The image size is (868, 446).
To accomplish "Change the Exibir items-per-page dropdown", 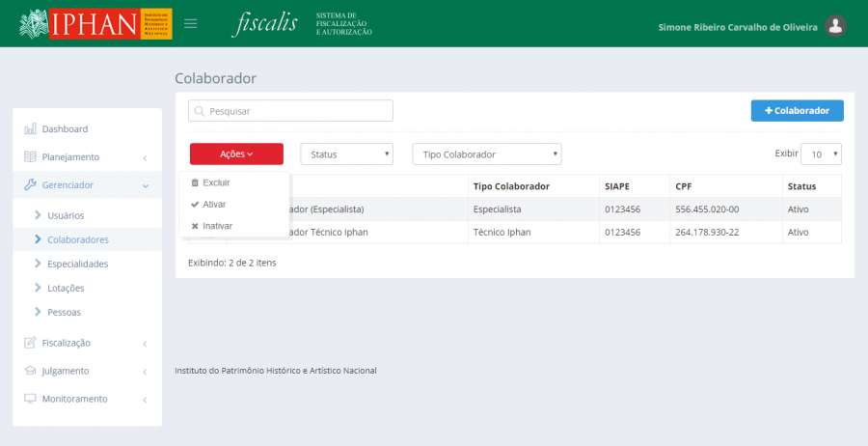I will (x=823, y=154).
